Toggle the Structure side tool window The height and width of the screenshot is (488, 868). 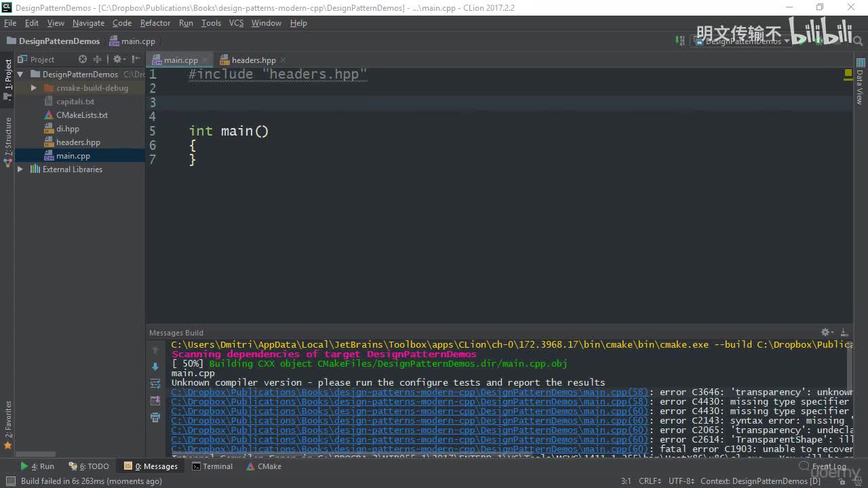[8, 141]
